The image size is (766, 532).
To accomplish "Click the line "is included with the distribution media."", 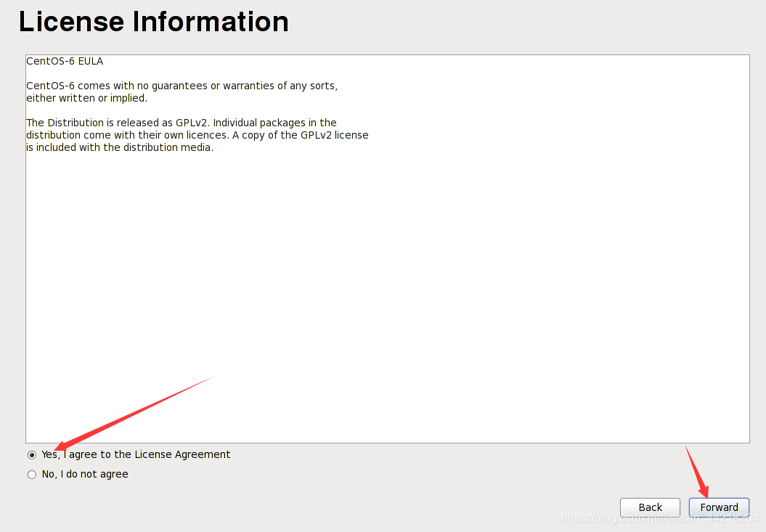I will point(120,147).
